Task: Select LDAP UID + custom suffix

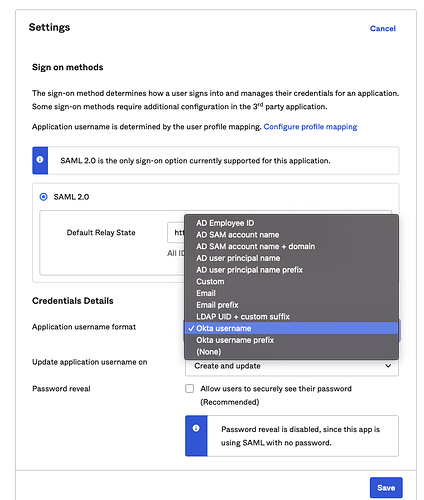Action: pos(291,316)
